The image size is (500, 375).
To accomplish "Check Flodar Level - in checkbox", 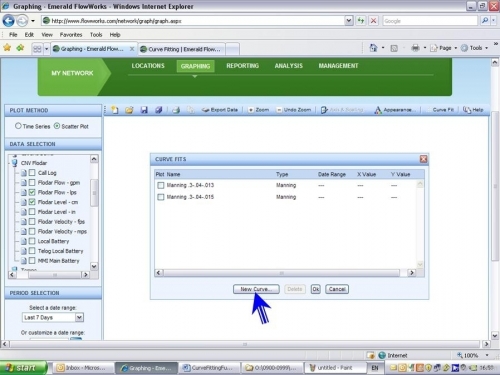I will coord(32,212).
